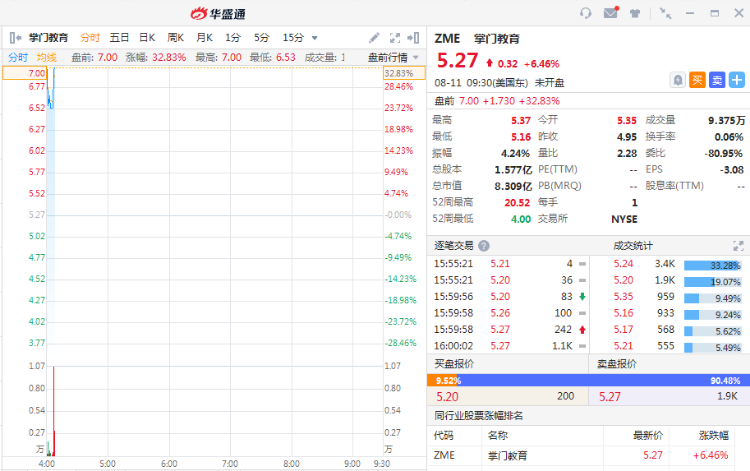Sort by 名称 column header

tap(497, 435)
